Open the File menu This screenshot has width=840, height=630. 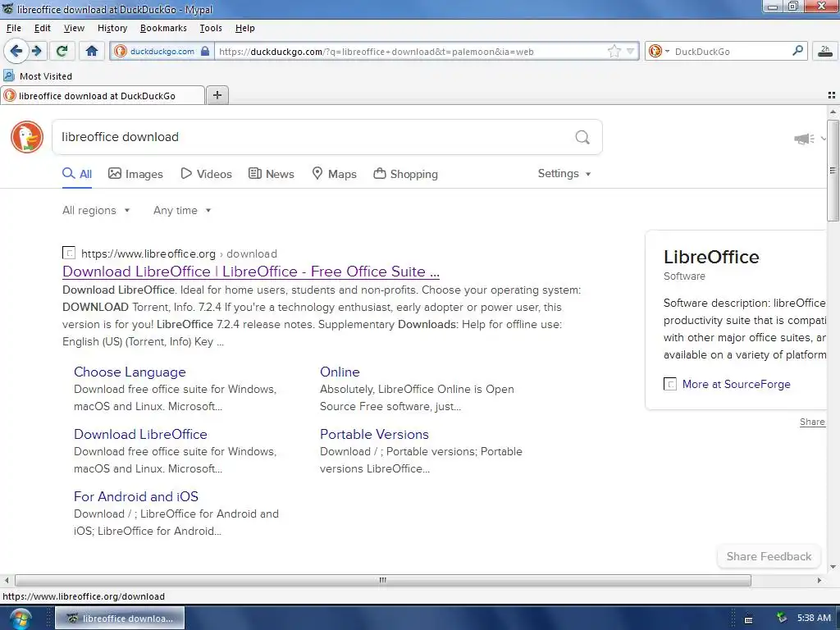14,28
